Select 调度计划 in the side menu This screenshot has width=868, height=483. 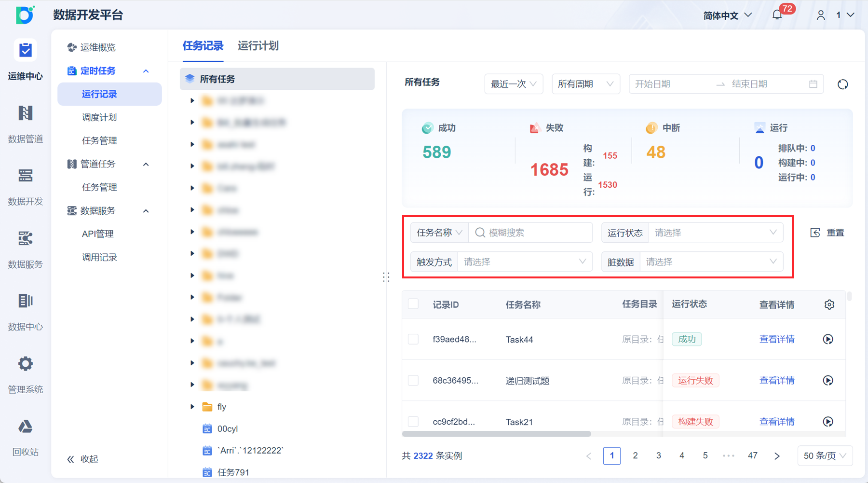(99, 117)
